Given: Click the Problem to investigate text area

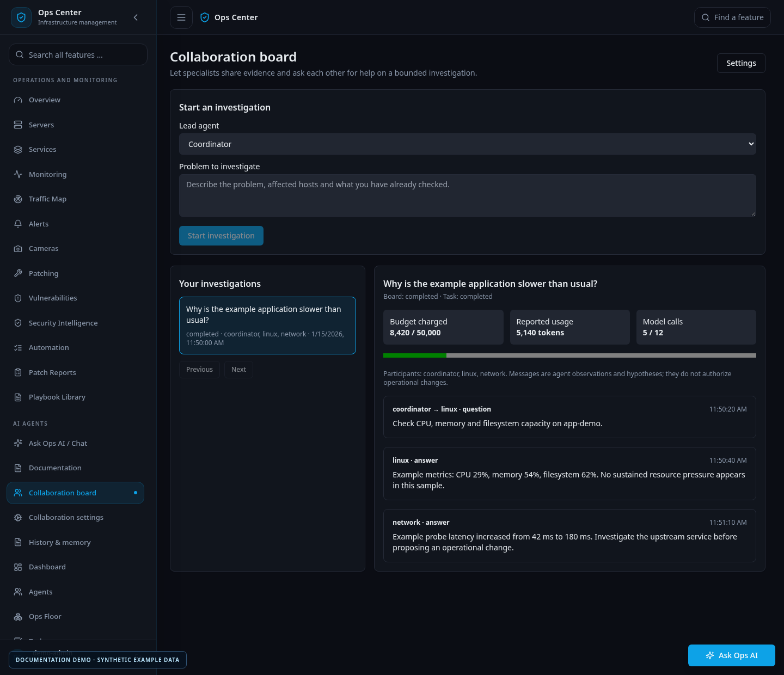Looking at the screenshot, I should tap(467, 195).
